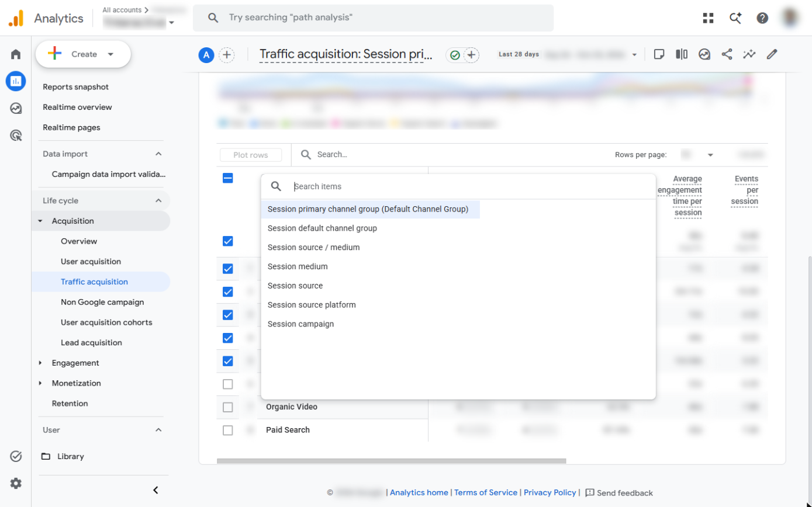The height and width of the screenshot is (507, 812).
Task: Open User acquisition report
Action: coord(91,262)
